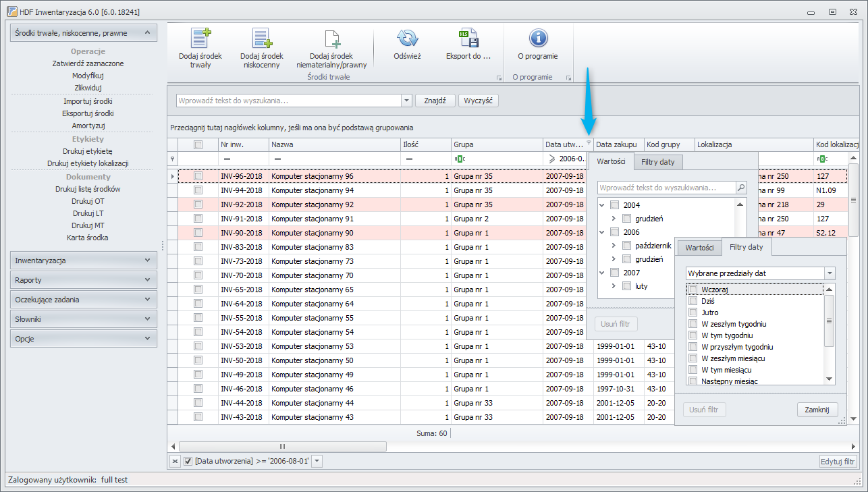This screenshot has width=868, height=492.
Task: Click Zlikwiduj in sidebar
Action: coord(88,88)
